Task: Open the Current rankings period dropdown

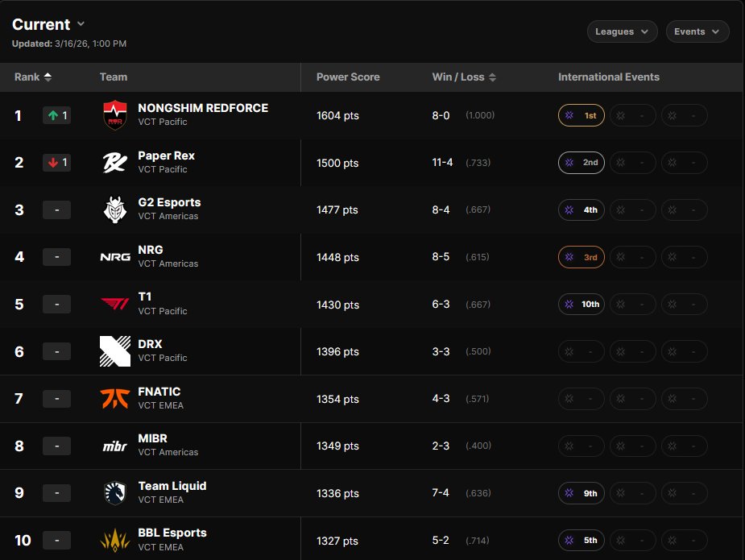Action: pyautogui.click(x=48, y=24)
